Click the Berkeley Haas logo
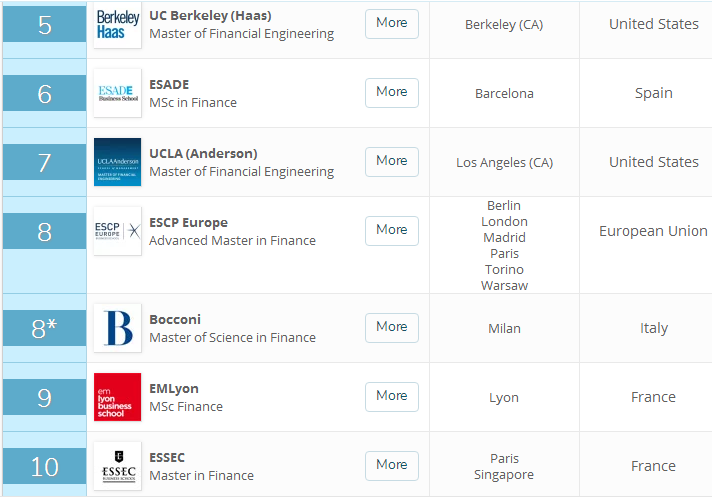The height and width of the screenshot is (497, 712). [x=118, y=25]
